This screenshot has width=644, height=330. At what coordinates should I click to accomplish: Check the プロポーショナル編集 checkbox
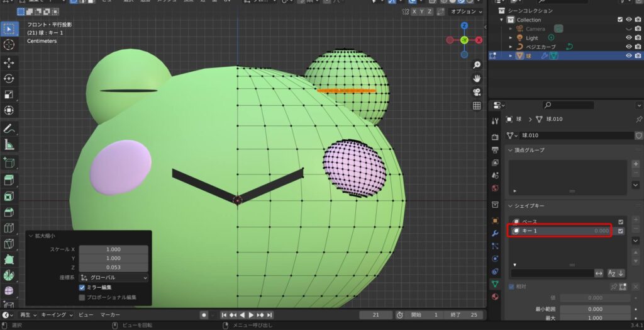click(82, 297)
